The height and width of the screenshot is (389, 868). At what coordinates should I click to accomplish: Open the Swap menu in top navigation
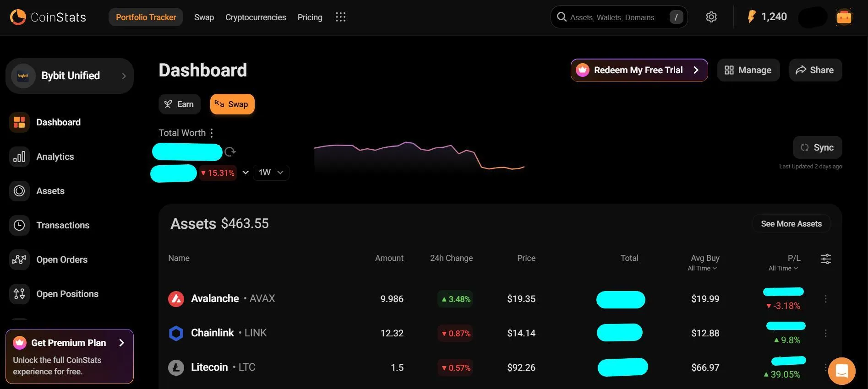tap(204, 17)
